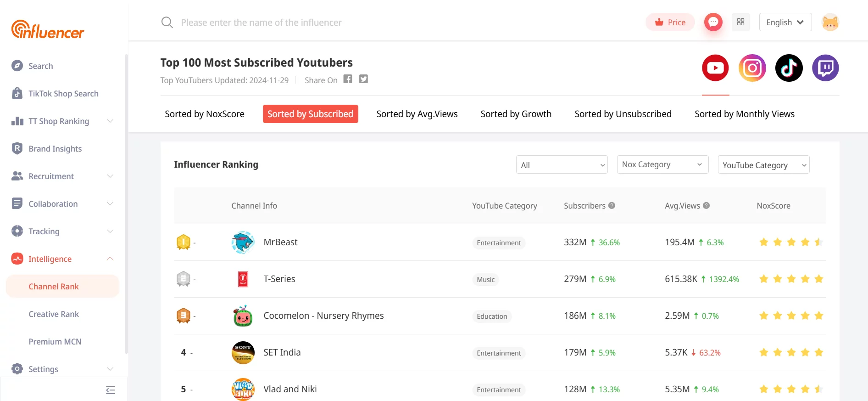Open the chat message bubble icon

click(x=713, y=22)
